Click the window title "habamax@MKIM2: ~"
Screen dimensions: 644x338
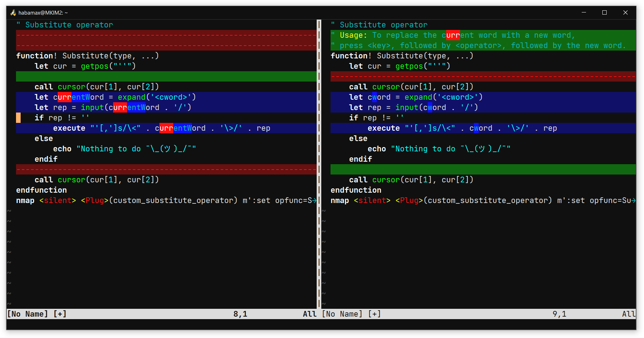pos(43,13)
